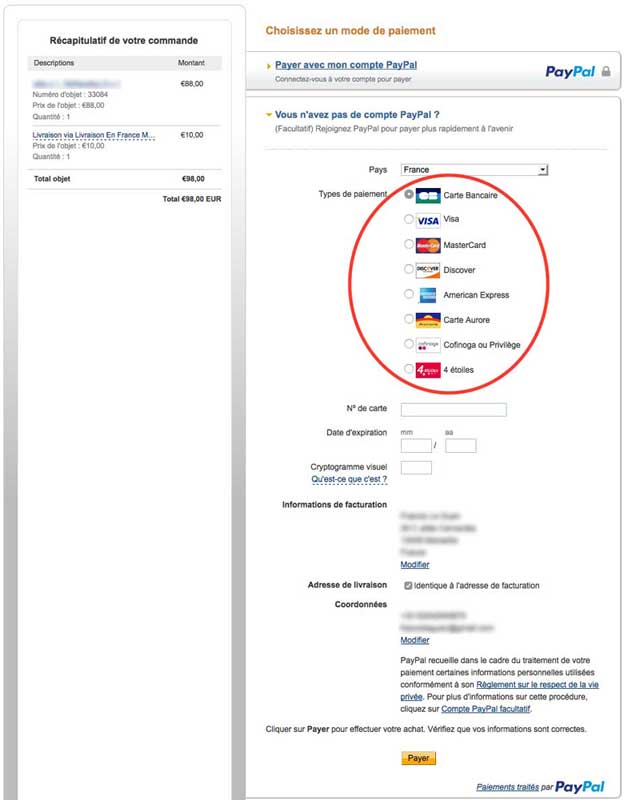Click the Total €98,00 EUR text
Viewport: 624px width, 800px height.
(192, 199)
